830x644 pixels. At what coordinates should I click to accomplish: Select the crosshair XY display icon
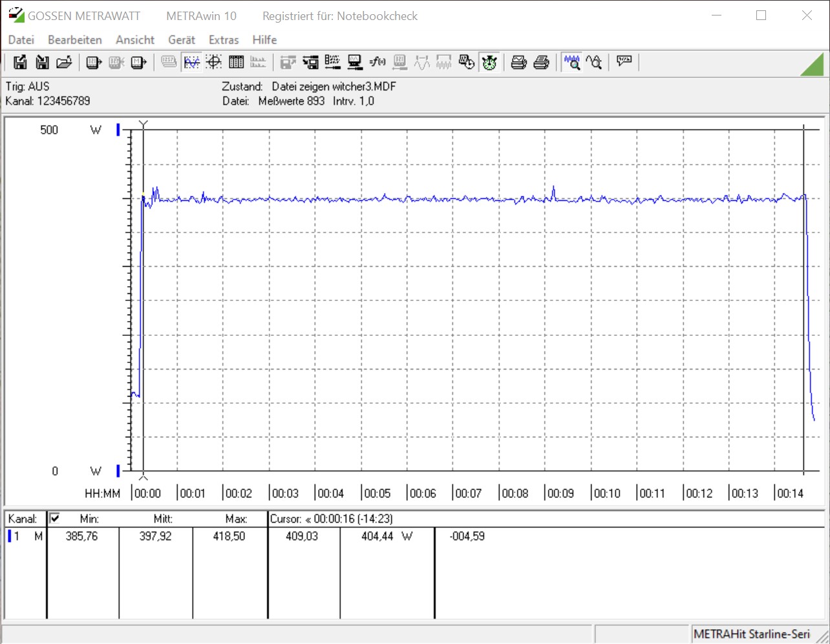click(x=214, y=62)
